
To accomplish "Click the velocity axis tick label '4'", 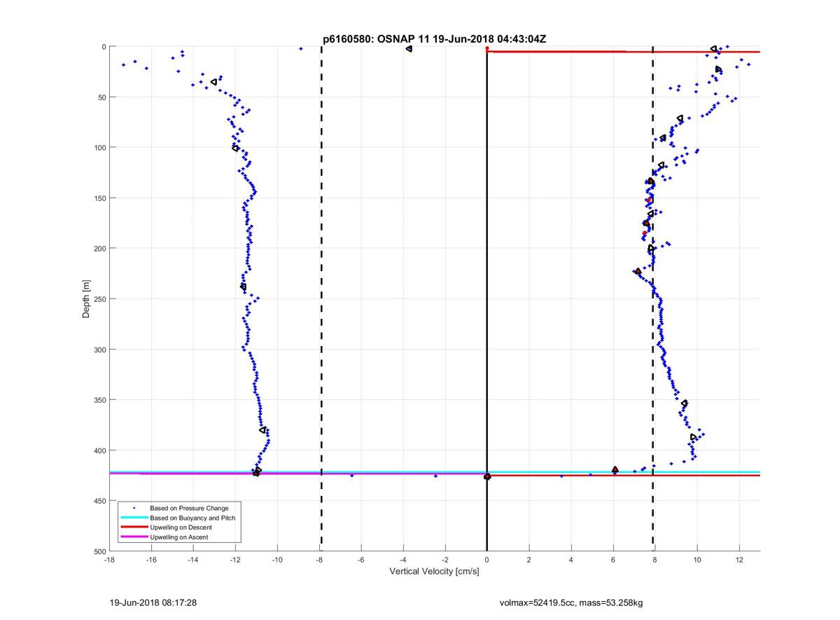I will point(571,560).
